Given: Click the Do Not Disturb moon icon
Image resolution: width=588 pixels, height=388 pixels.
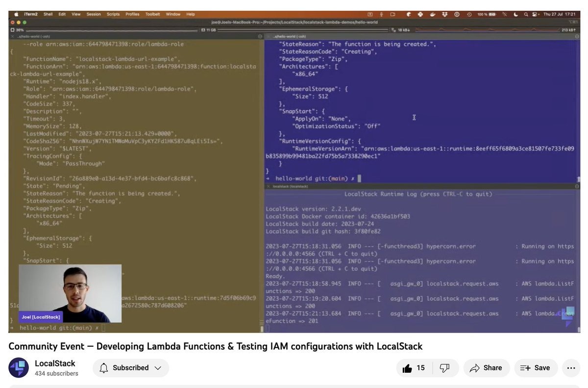Looking at the screenshot, I should [x=516, y=14].
